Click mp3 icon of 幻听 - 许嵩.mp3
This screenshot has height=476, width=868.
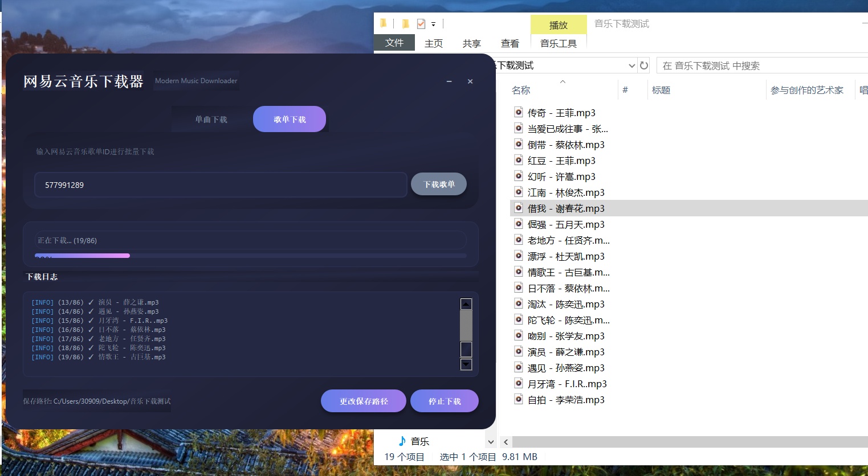click(519, 176)
